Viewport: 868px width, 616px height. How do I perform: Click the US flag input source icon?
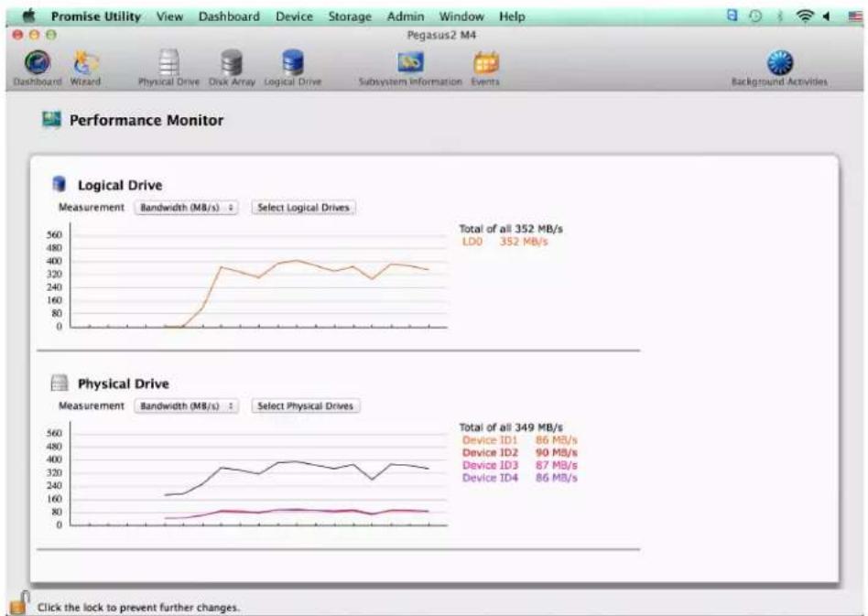[x=854, y=16]
